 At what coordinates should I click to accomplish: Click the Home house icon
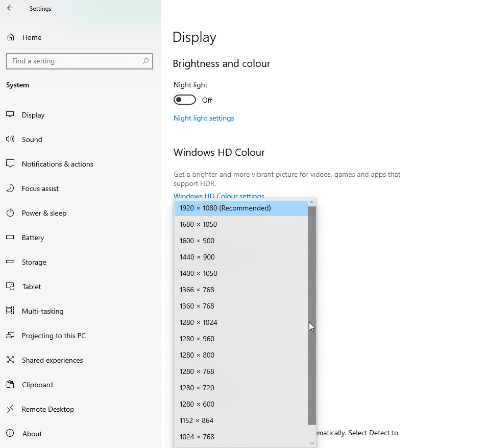click(x=11, y=37)
